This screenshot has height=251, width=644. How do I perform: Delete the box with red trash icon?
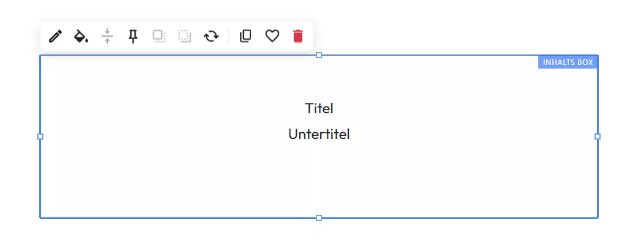click(298, 37)
